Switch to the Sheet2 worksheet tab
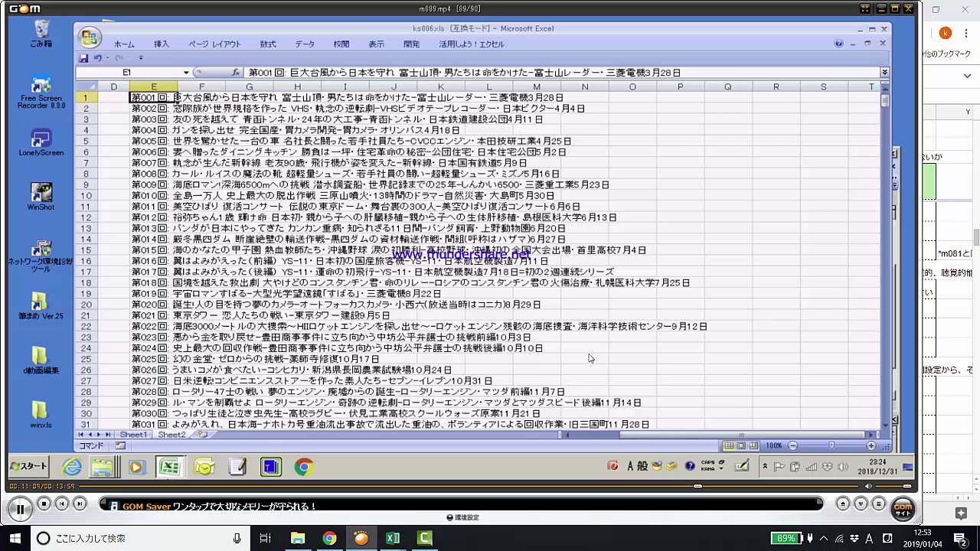 [171, 435]
